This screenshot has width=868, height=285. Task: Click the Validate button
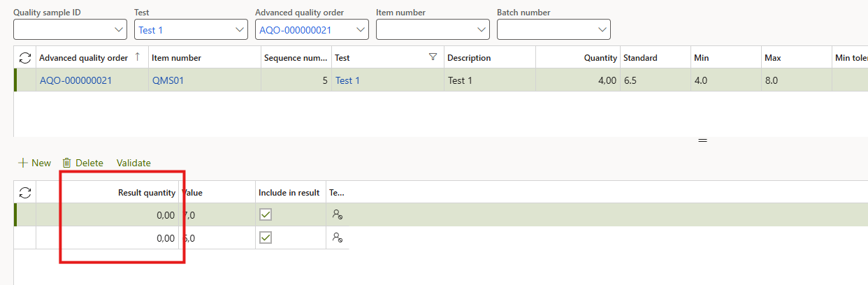[133, 163]
